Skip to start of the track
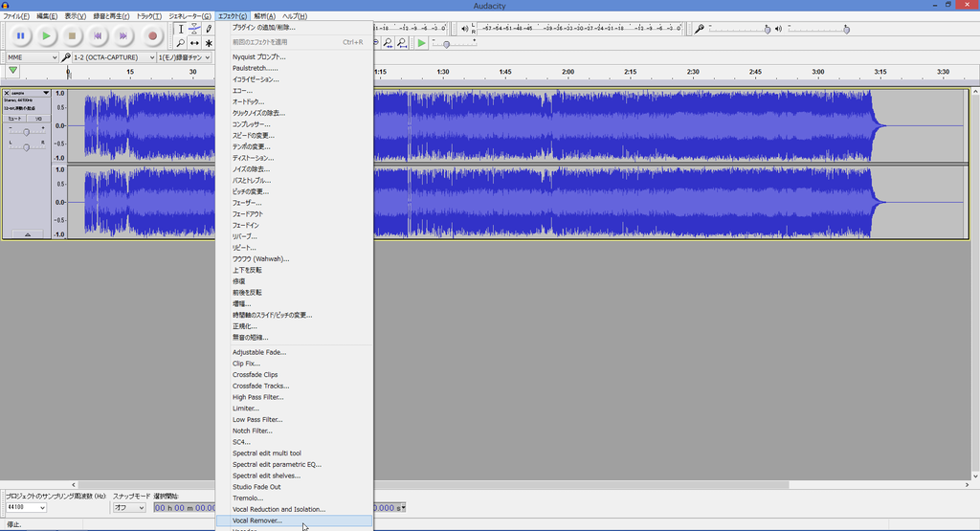Image resolution: width=980 pixels, height=531 pixels. (x=98, y=36)
